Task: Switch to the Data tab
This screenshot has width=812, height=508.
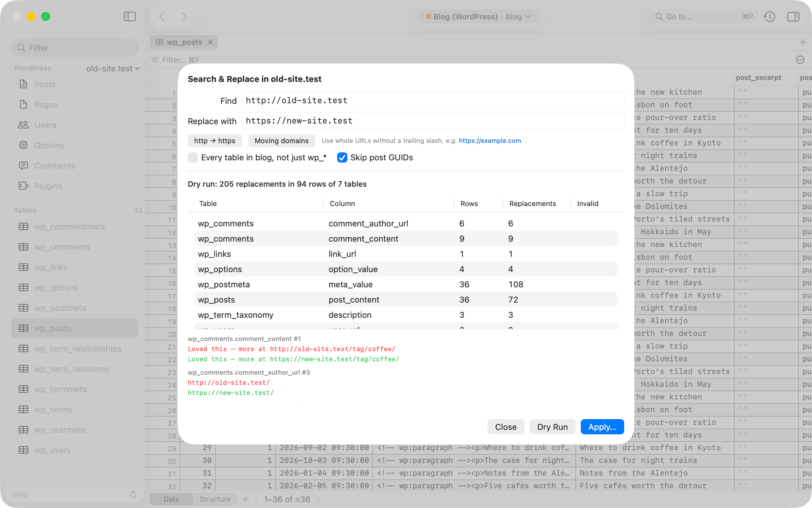Action: (171, 499)
